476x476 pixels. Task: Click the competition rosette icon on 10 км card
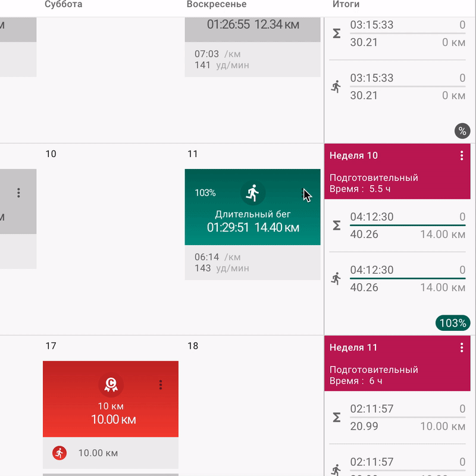[x=111, y=384]
